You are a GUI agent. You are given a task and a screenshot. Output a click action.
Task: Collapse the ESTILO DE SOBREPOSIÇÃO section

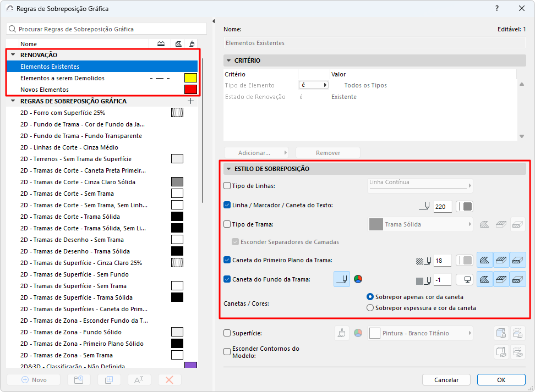(x=229, y=169)
